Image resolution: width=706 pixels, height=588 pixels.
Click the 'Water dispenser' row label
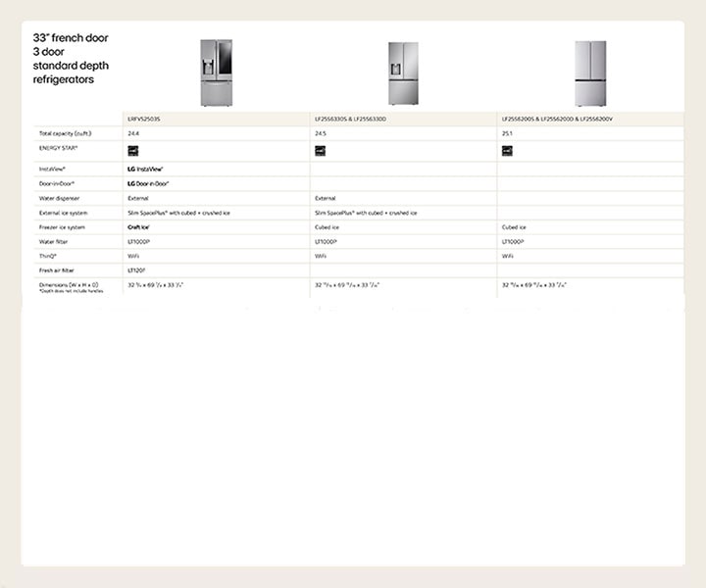(60, 198)
